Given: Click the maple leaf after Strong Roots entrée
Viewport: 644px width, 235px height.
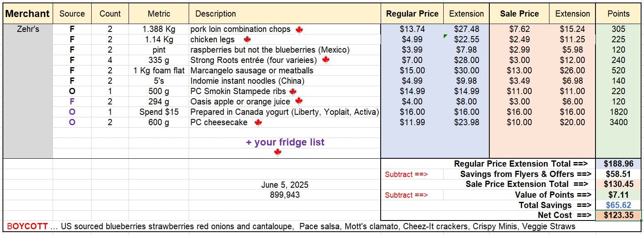Looking at the screenshot, I should 326,60.
